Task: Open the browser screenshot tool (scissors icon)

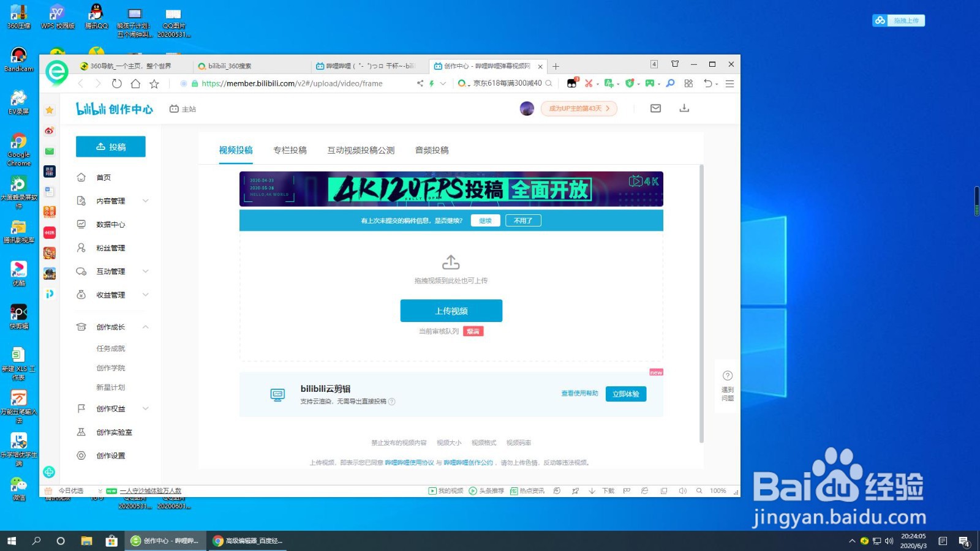Action: pyautogui.click(x=589, y=83)
